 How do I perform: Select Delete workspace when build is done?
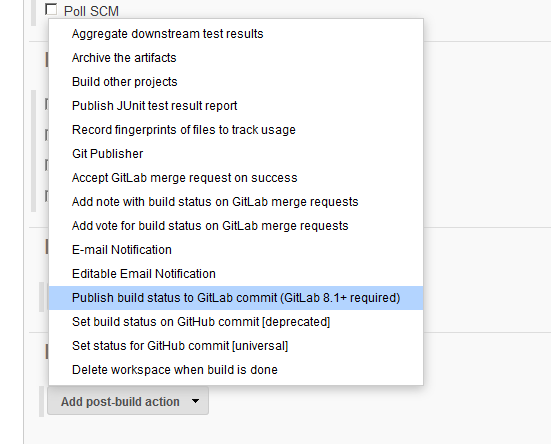point(236,370)
